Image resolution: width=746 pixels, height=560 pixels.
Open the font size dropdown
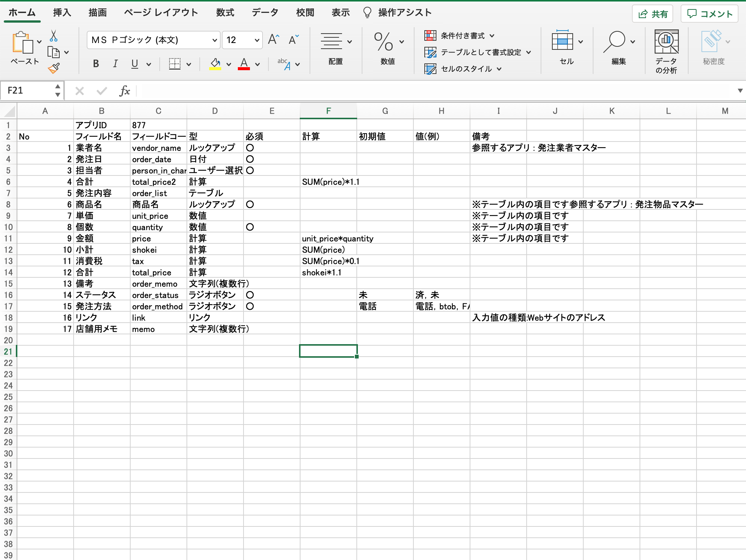[x=257, y=40]
